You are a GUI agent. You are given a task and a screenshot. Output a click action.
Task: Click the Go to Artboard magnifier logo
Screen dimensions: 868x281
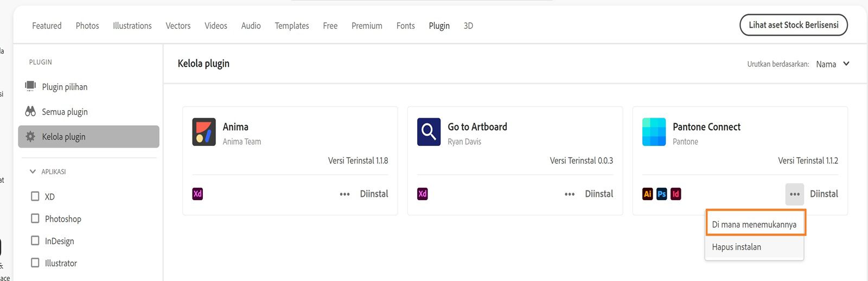point(429,132)
